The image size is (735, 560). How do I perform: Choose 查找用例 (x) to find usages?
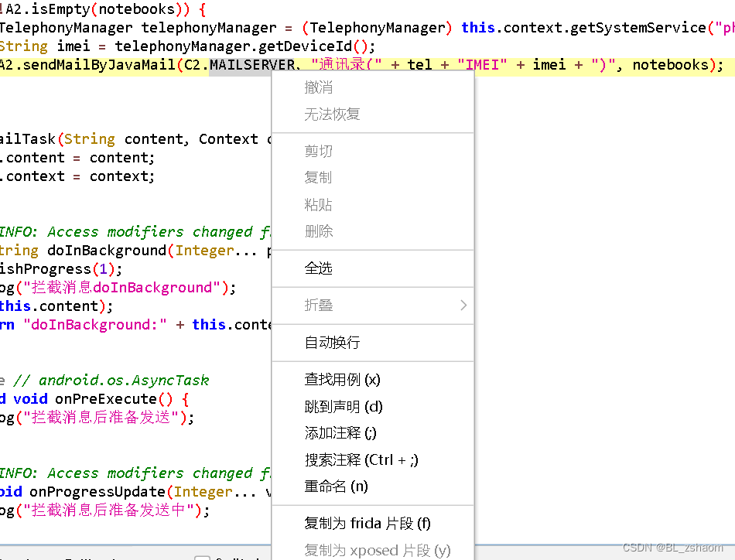tap(373, 379)
